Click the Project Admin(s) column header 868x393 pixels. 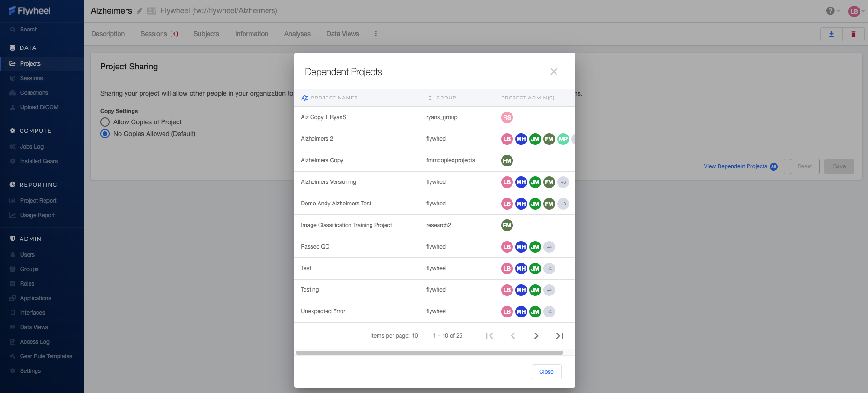[528, 98]
